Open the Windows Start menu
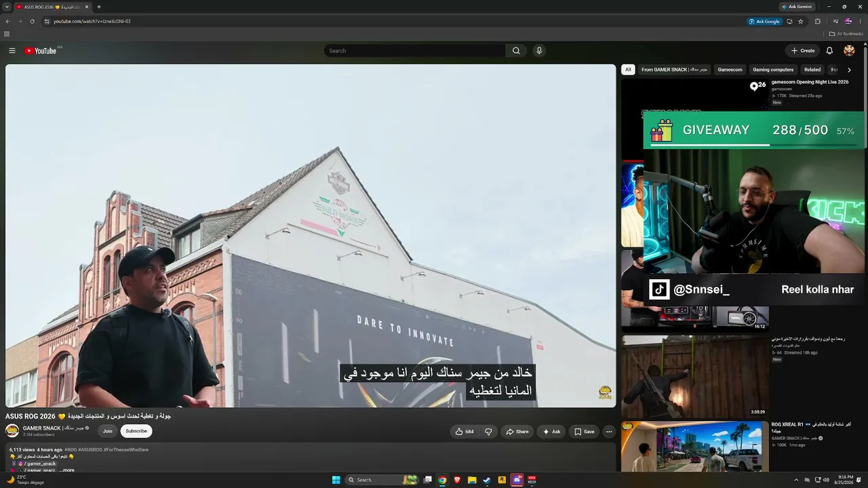The width and height of the screenshot is (868, 488). point(336,480)
